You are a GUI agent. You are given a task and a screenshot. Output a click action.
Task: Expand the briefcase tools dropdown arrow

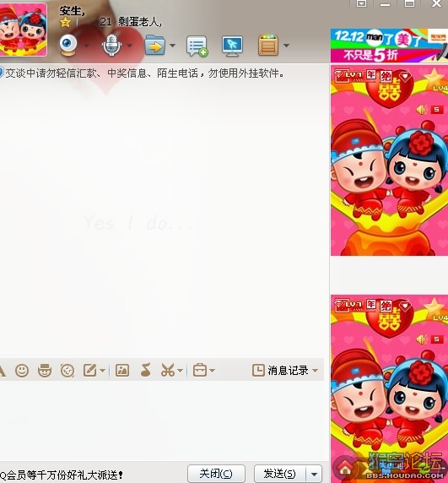click(213, 371)
